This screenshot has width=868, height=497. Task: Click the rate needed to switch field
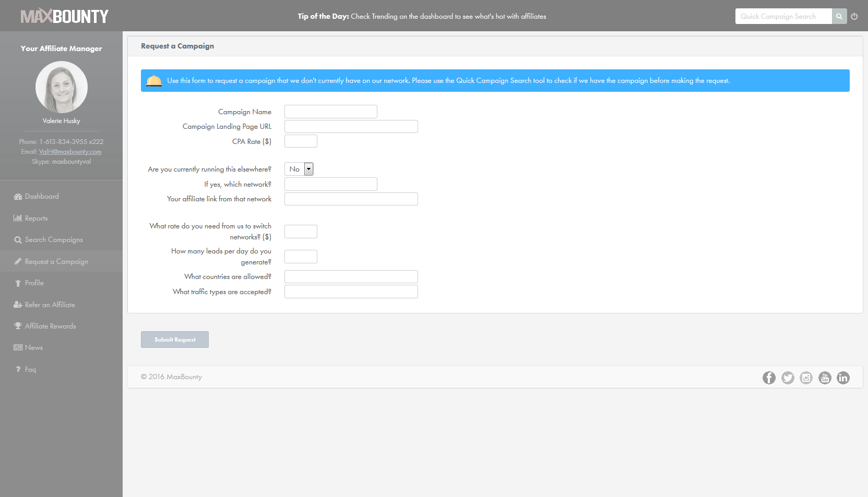pos(301,232)
